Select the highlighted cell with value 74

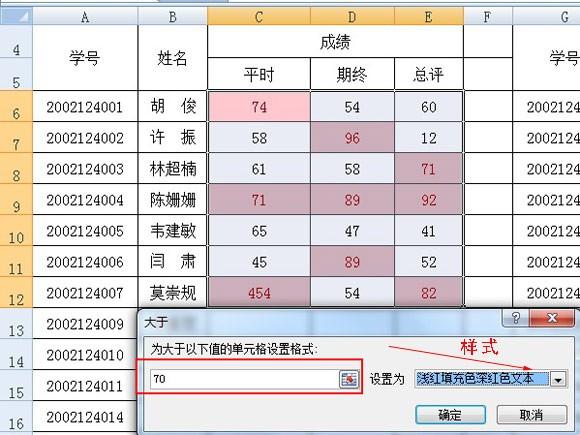(259, 107)
